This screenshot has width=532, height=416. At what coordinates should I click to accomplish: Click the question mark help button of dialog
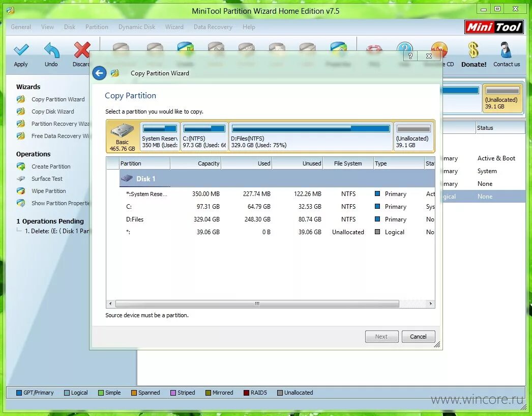[x=410, y=56]
